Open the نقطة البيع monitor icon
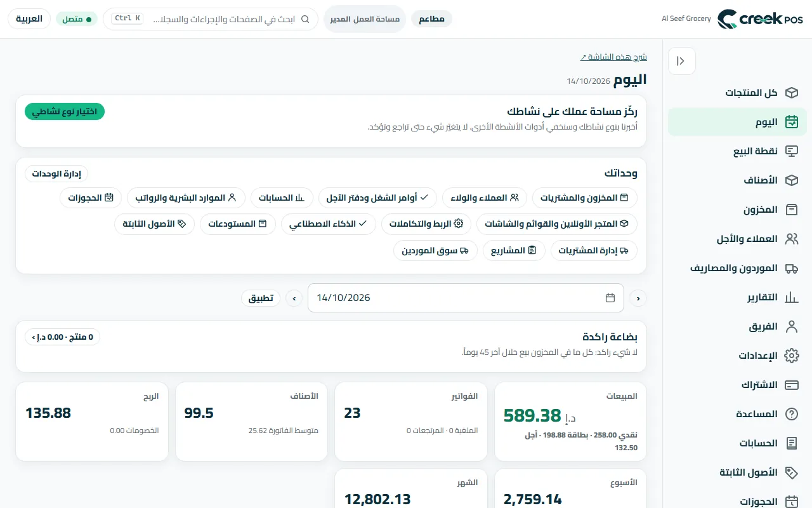Image resolution: width=812 pixels, height=508 pixels. coord(791,151)
